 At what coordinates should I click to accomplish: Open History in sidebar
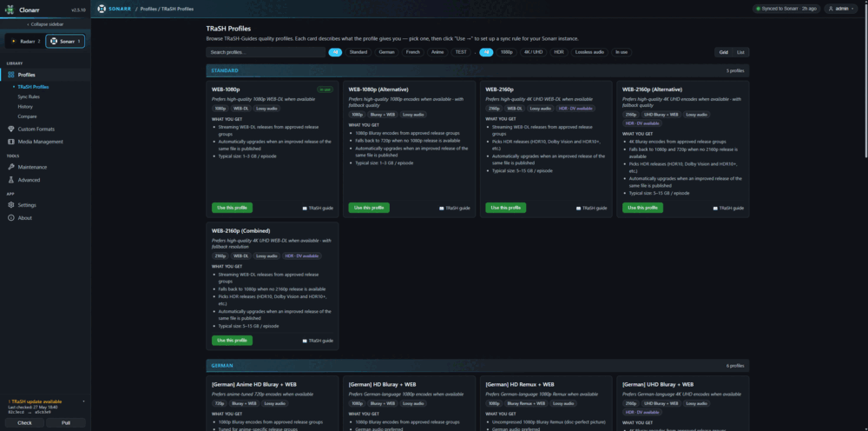coord(25,106)
